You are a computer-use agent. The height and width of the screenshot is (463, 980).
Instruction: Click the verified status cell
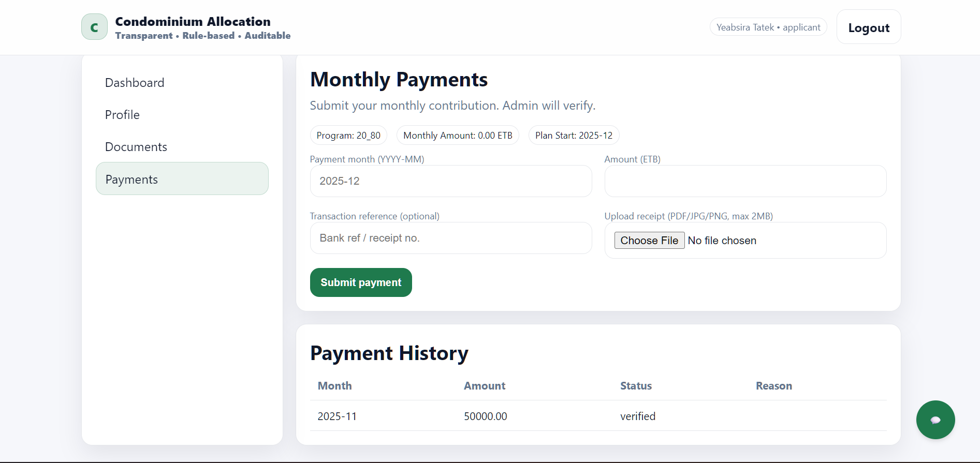pos(638,416)
